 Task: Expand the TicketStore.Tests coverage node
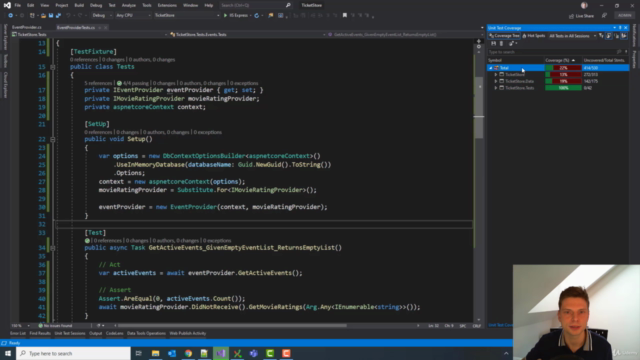click(496, 88)
